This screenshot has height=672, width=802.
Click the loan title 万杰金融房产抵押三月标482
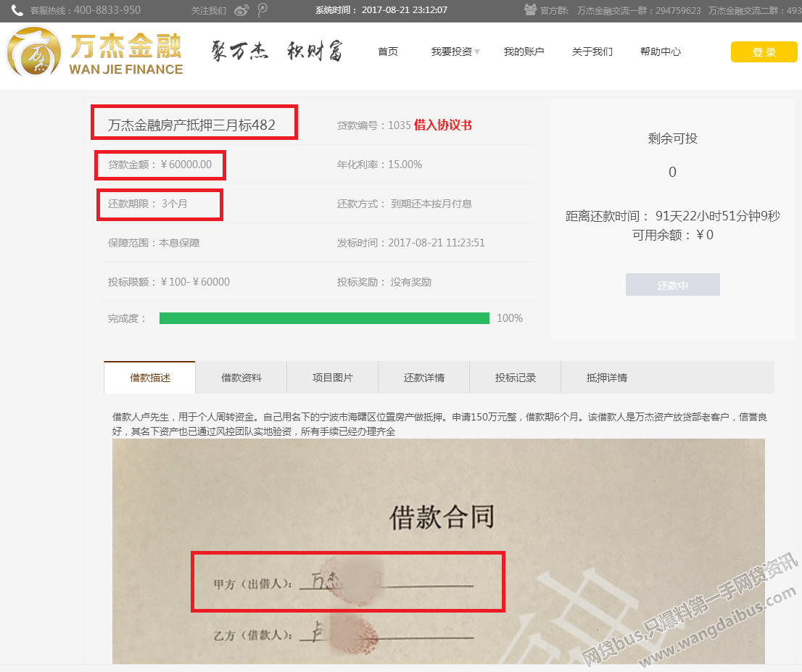tap(192, 125)
